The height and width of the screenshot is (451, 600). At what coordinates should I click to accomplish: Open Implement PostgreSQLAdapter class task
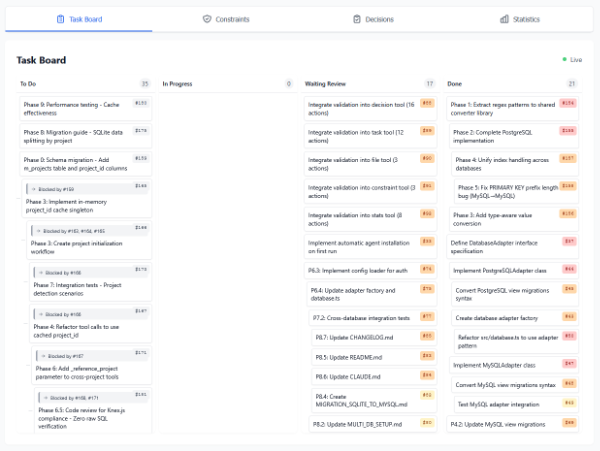(505, 270)
